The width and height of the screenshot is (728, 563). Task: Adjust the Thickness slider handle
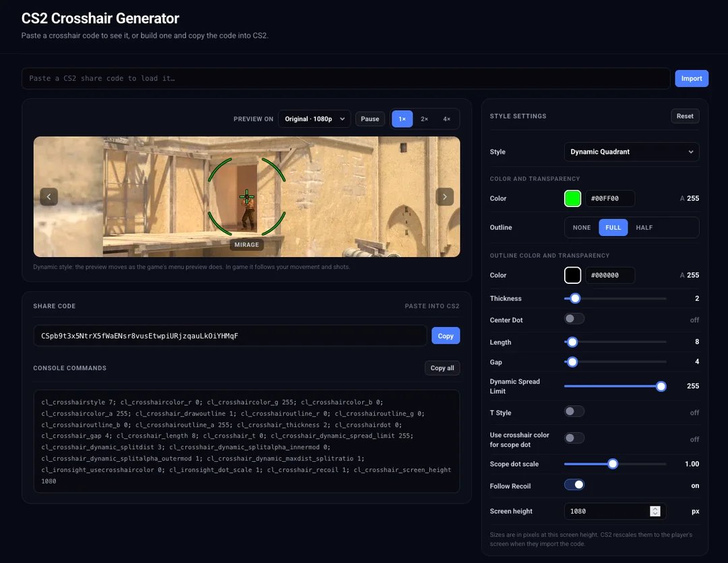pos(575,298)
